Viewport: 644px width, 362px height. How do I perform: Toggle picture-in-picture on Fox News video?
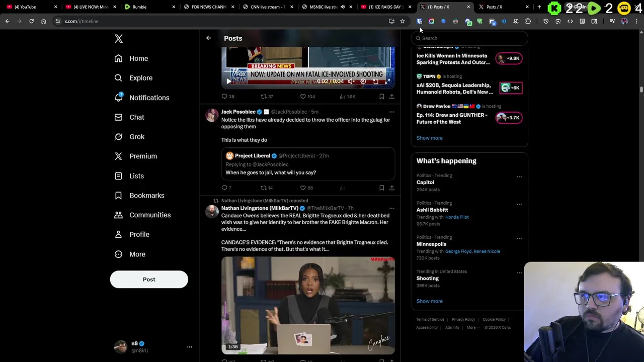[x=375, y=81]
